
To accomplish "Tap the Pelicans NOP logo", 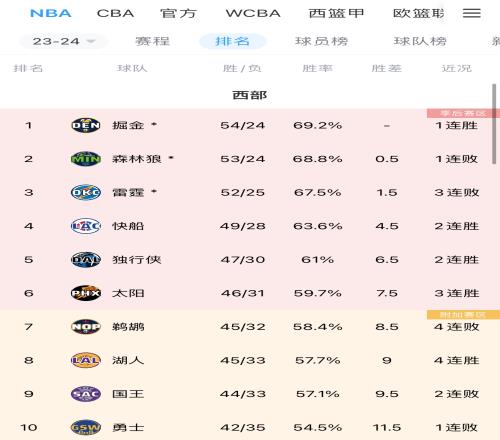I will (86, 327).
